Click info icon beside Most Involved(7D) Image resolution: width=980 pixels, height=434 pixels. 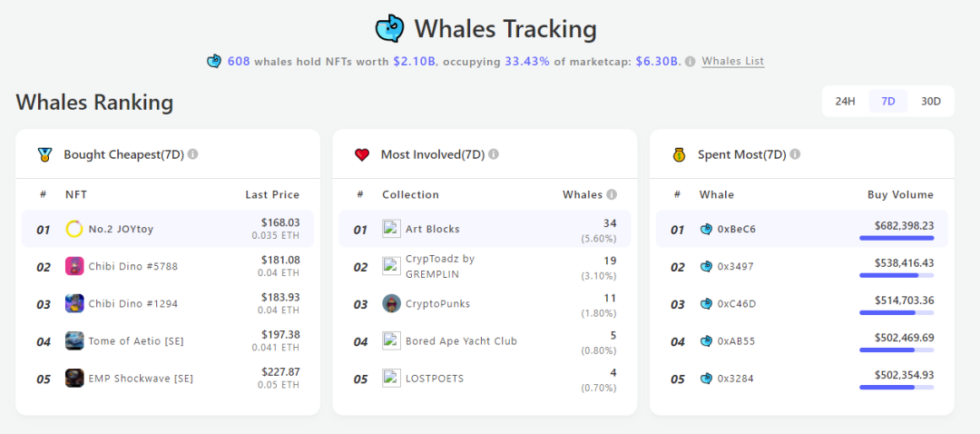click(x=494, y=153)
